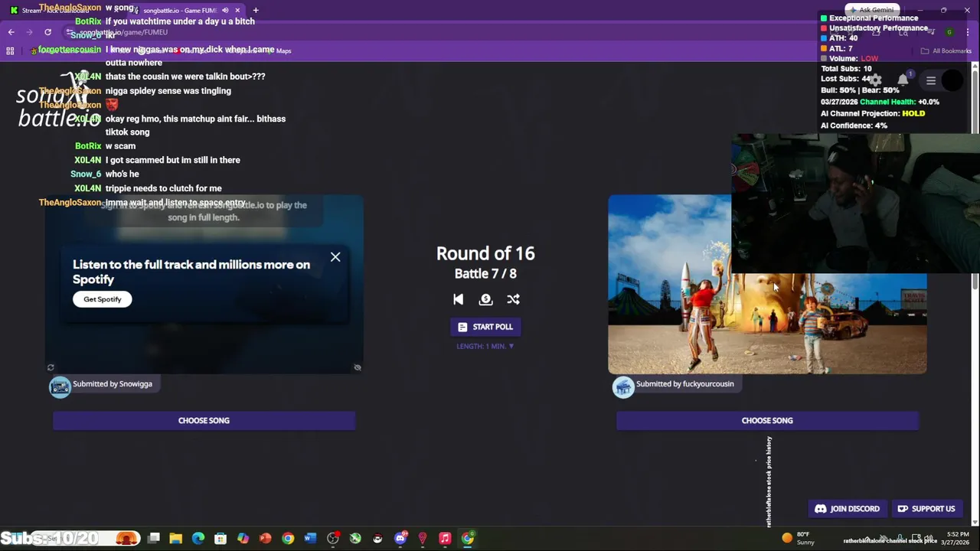Open the Chrome three-dot menu

[x=968, y=32]
